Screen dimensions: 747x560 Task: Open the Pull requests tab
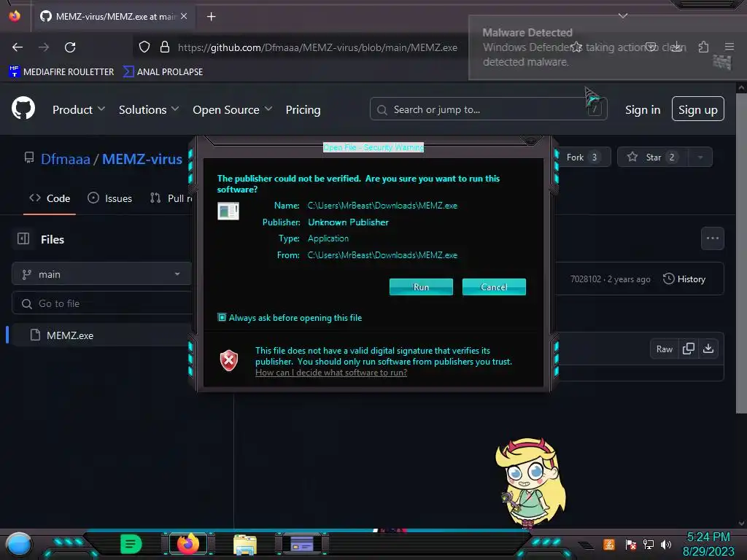(x=171, y=198)
